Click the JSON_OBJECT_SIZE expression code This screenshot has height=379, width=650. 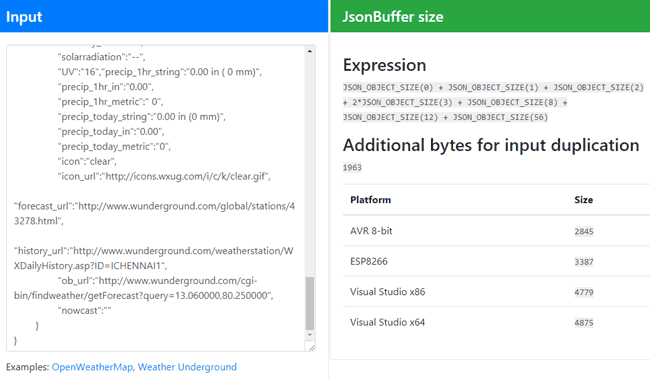coord(493,102)
